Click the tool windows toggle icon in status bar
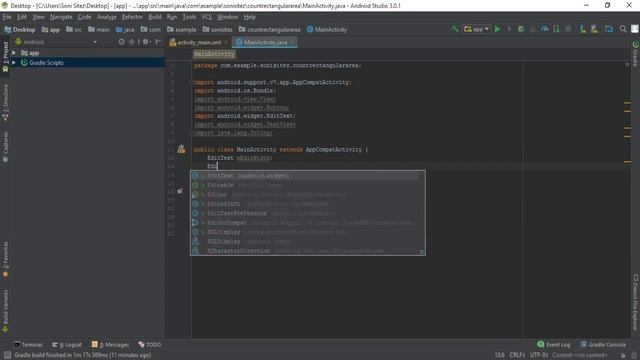The width and height of the screenshot is (640, 360). pyautogui.click(x=7, y=355)
